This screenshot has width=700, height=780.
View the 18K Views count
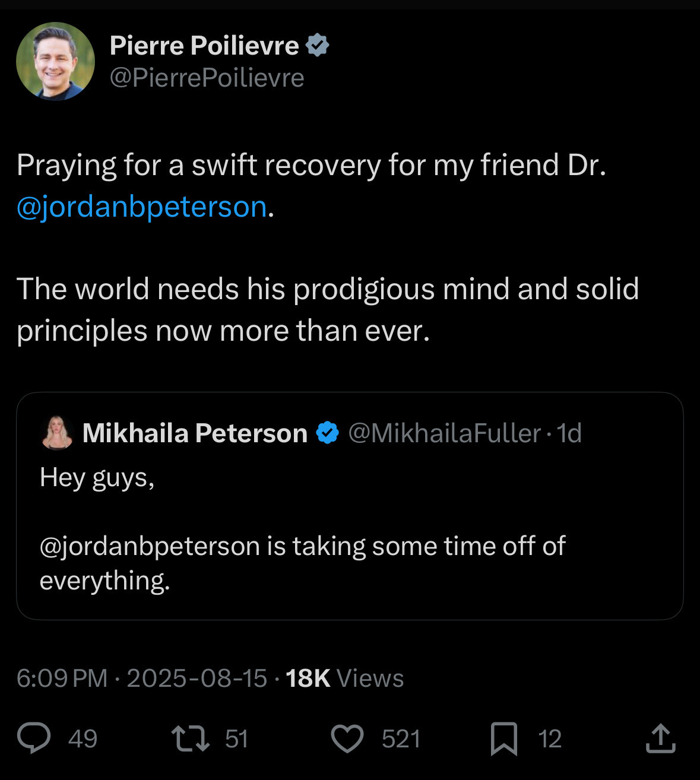point(344,678)
